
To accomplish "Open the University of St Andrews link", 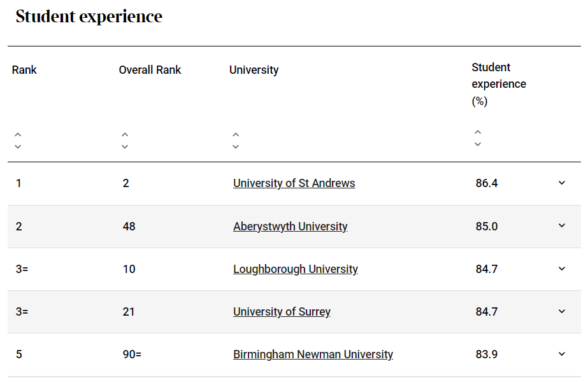I will [294, 183].
